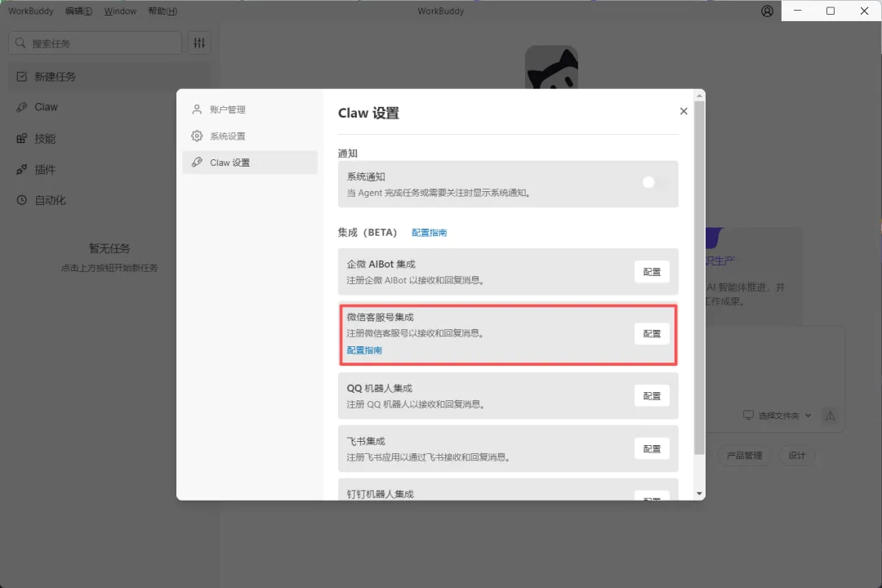This screenshot has width=882, height=588.
Task: Click the Claw 设置 link icon in settings nav
Action: pyautogui.click(x=197, y=162)
